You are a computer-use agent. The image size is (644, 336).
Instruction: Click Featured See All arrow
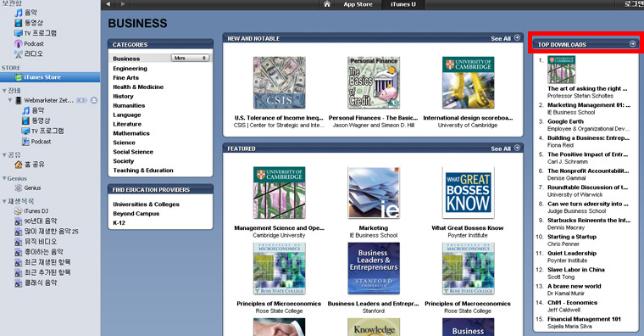click(517, 148)
